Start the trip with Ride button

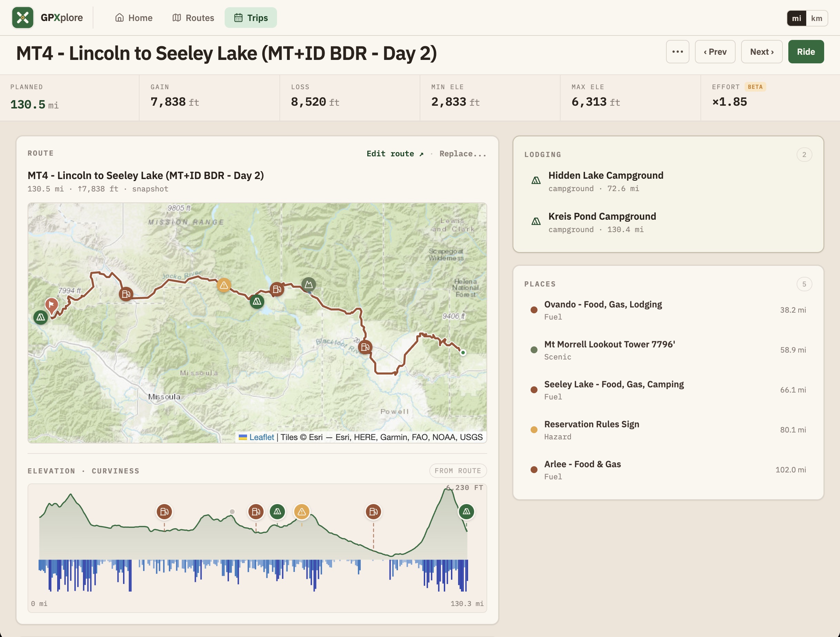(x=806, y=52)
